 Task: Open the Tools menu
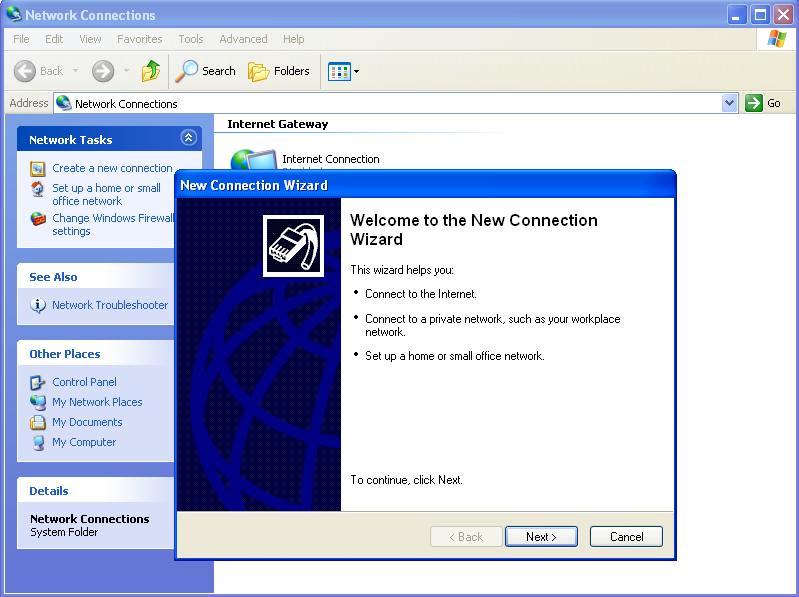tap(191, 39)
